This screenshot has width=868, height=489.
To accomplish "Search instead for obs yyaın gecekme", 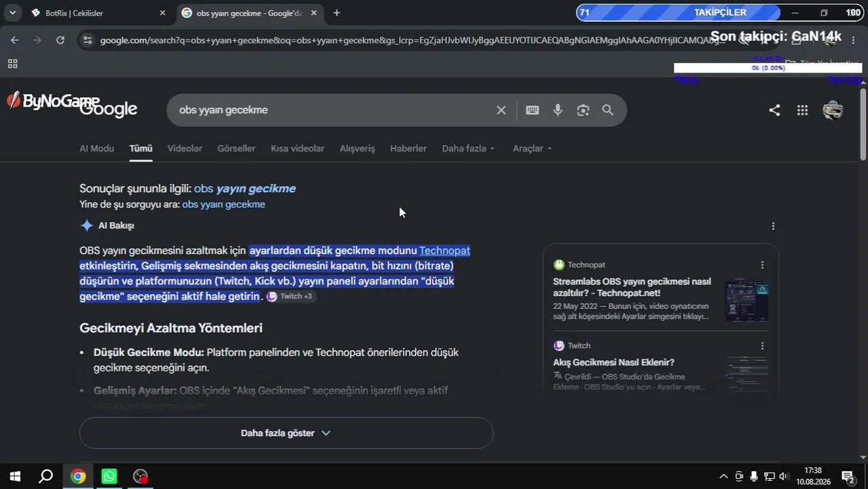I will click(223, 204).
